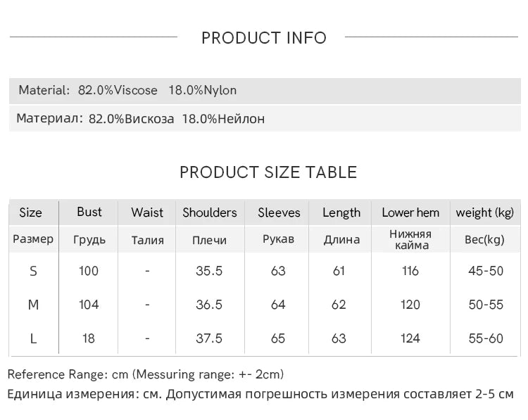Click the Shoulders column header

tap(210, 212)
